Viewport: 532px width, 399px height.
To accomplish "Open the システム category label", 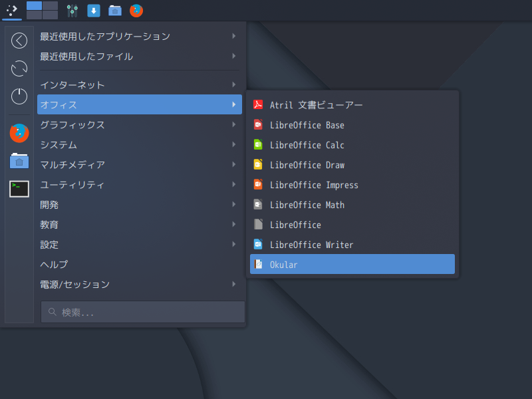I will 59,145.
